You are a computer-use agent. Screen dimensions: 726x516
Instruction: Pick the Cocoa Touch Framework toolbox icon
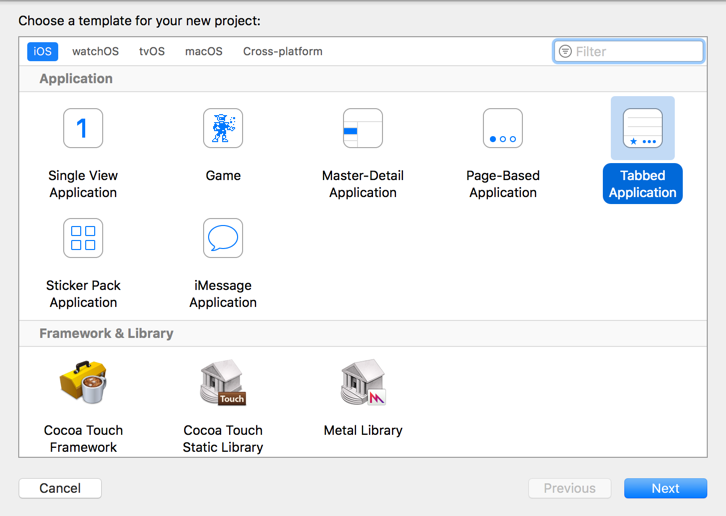[x=83, y=383]
